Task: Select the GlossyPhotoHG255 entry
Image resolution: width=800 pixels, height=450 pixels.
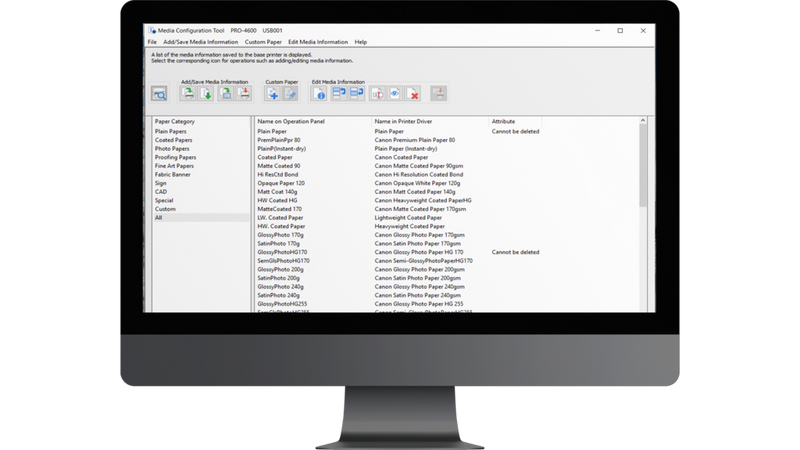Action: [x=282, y=304]
